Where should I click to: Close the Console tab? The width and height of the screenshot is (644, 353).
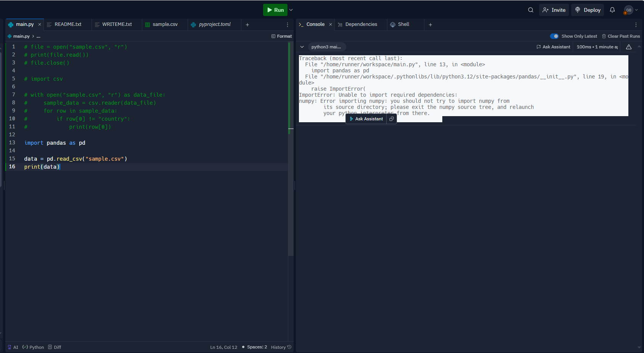click(331, 24)
